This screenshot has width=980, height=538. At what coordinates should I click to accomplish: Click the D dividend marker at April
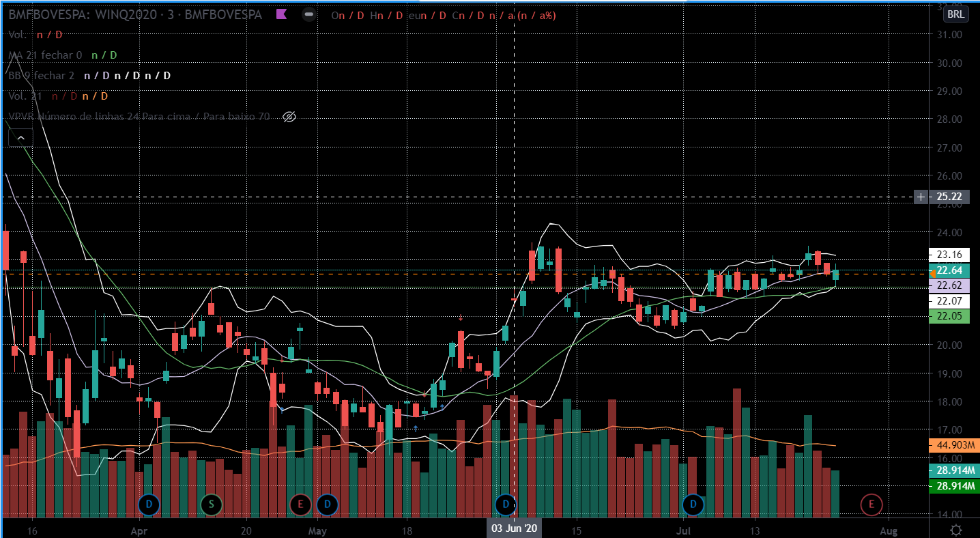(148, 505)
